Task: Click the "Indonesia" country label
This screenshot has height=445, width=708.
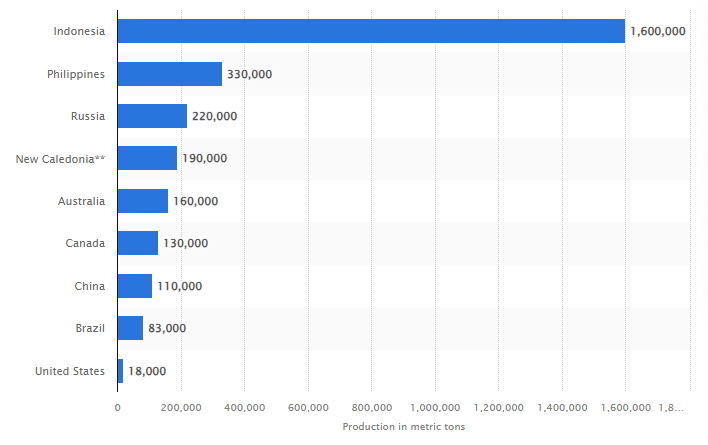Action: [79, 31]
